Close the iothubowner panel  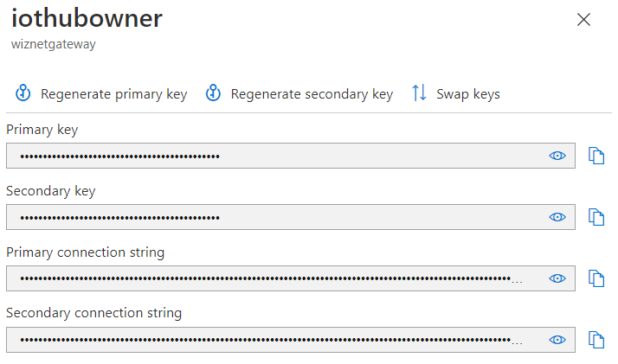(x=583, y=19)
